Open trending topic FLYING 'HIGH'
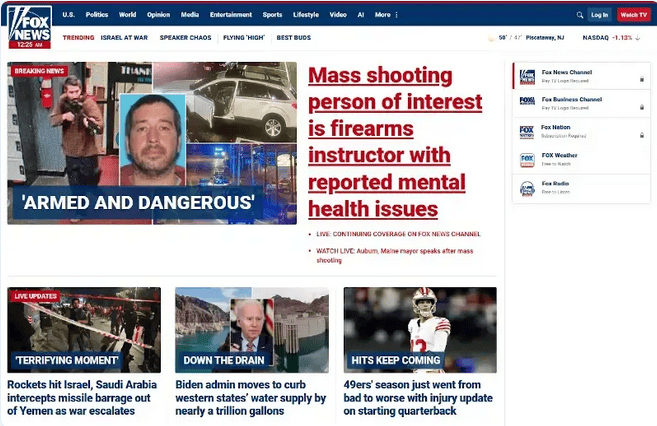 (x=244, y=38)
